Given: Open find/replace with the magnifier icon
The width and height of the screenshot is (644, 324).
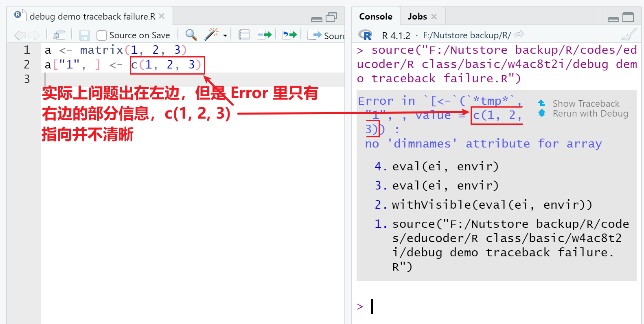Looking at the screenshot, I should 191,35.
